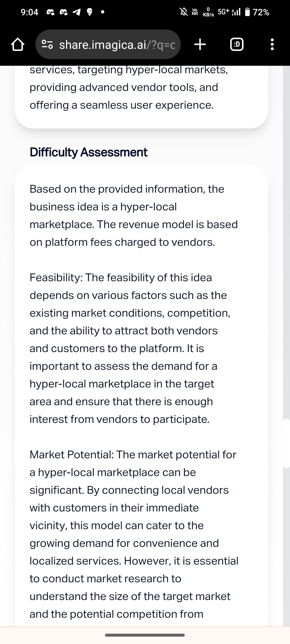Tap the second Discord notification icon

click(63, 12)
